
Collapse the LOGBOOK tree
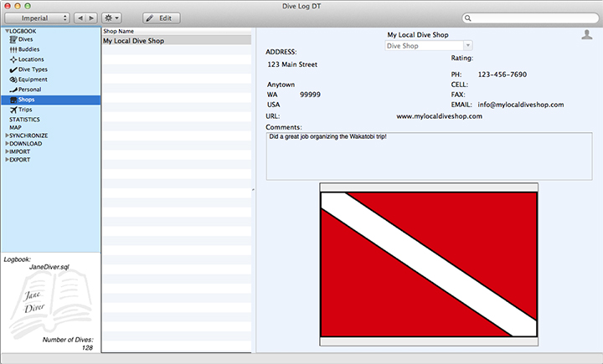(x=7, y=31)
